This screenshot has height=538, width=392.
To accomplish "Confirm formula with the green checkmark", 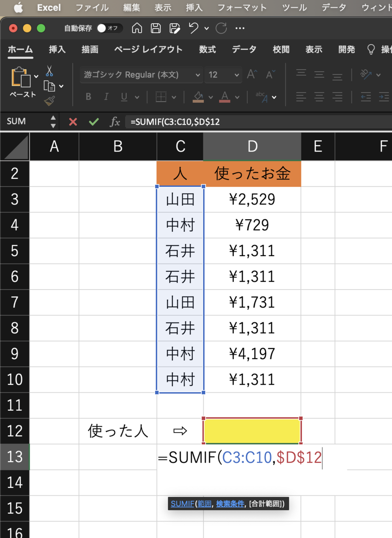I will tap(94, 121).
